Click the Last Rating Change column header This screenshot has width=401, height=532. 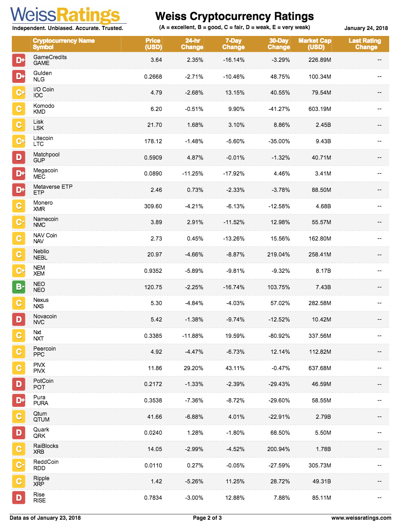click(x=365, y=44)
